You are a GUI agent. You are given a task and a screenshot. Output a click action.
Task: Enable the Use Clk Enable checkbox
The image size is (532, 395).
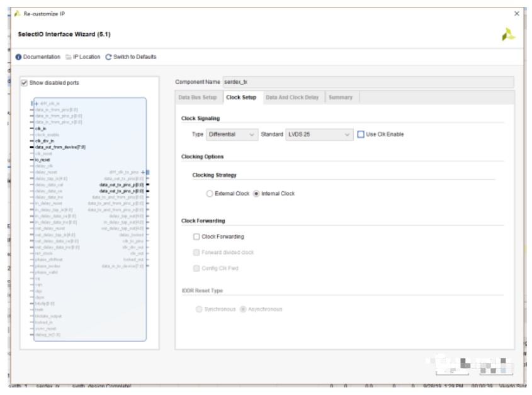[x=361, y=134]
